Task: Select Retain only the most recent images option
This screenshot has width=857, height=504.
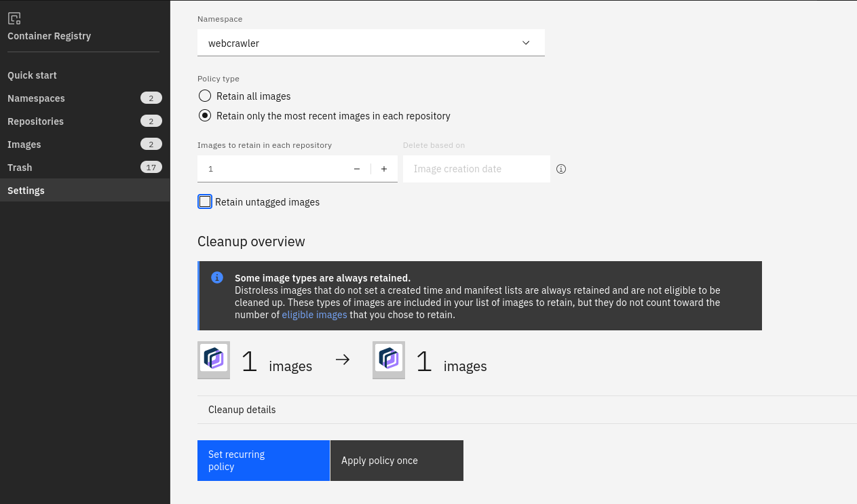Action: click(x=205, y=115)
